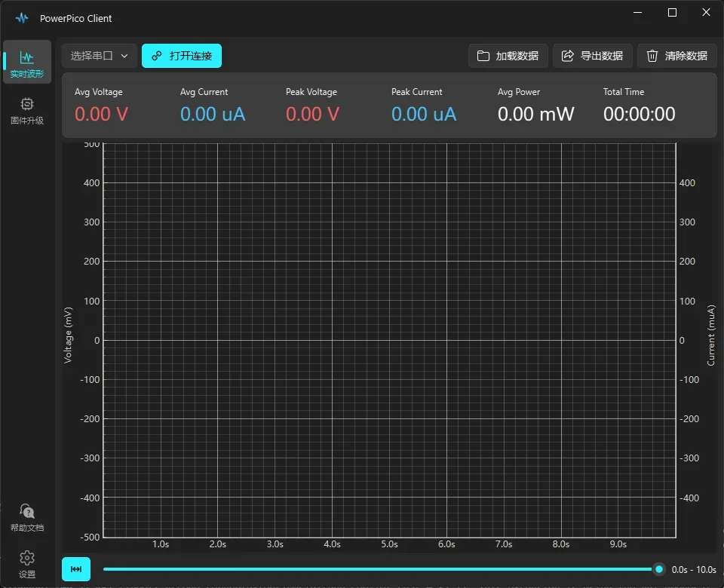Open the 固件升级 firmware upgrade tab
Viewport: 724px width, 588px height.
[27, 112]
